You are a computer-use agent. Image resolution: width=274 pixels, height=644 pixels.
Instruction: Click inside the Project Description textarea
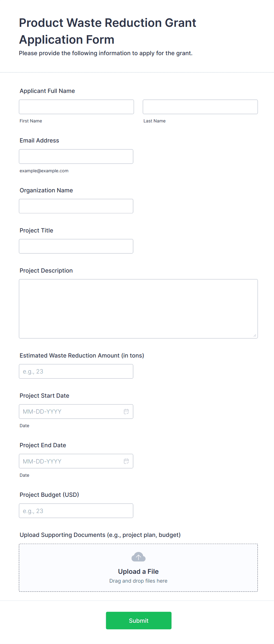[x=138, y=309]
